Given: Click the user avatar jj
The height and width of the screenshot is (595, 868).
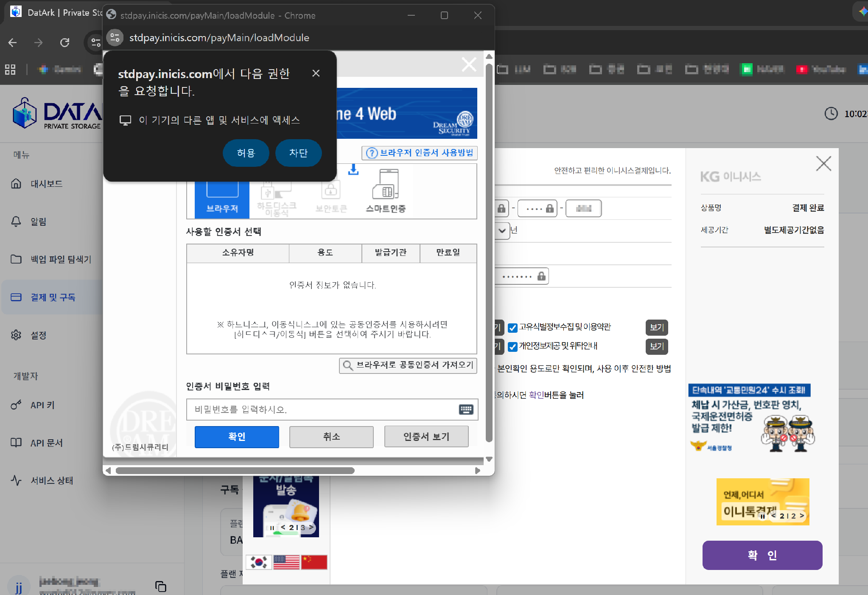Looking at the screenshot, I should (x=19, y=587).
